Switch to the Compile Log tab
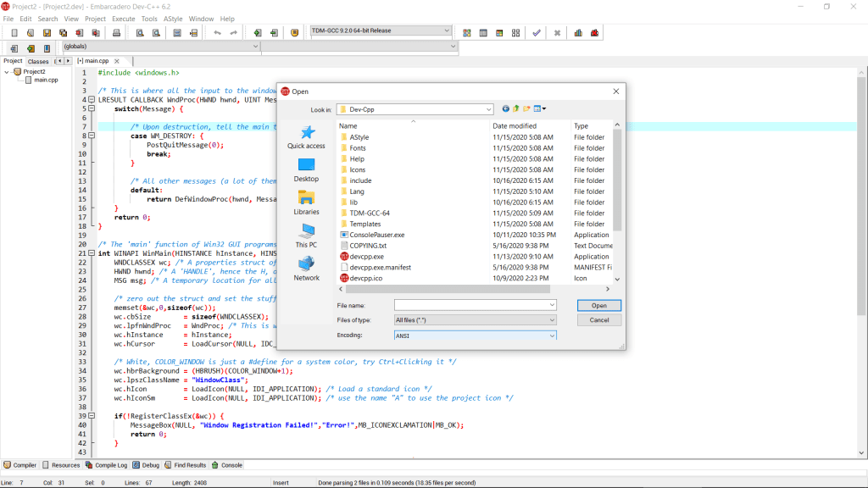868x488 pixels. [x=106, y=465]
